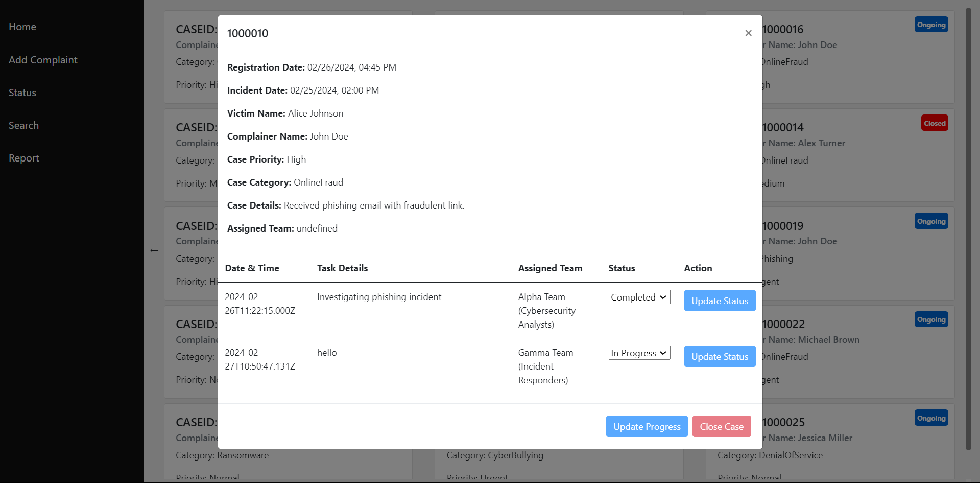Select 'Name: Jessica Miller' on background card

810,438
